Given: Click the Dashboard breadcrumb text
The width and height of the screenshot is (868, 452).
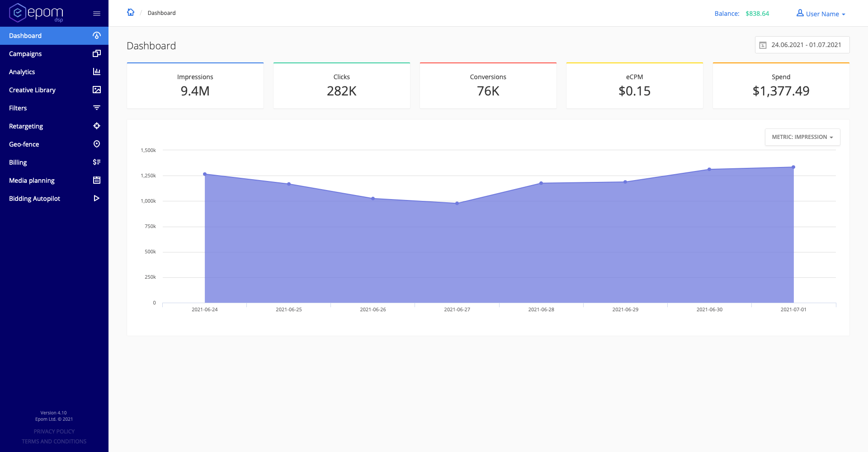Looking at the screenshot, I should [161, 13].
